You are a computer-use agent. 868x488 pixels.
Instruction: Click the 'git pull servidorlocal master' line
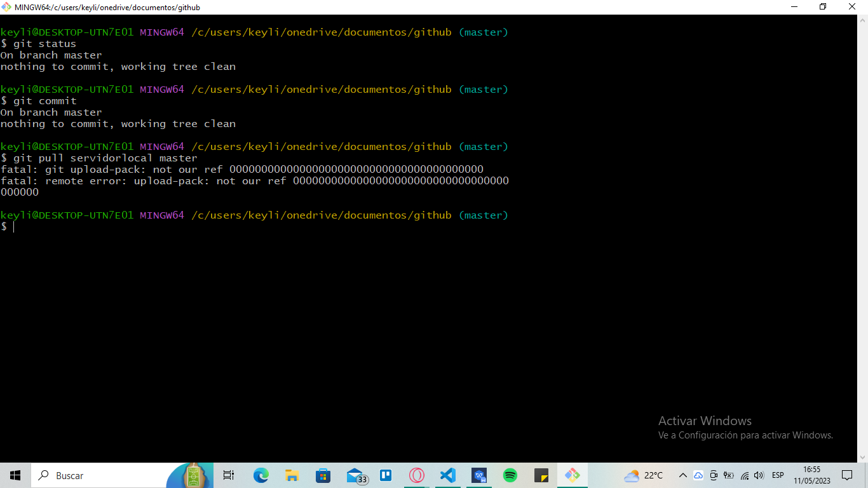pos(99,158)
